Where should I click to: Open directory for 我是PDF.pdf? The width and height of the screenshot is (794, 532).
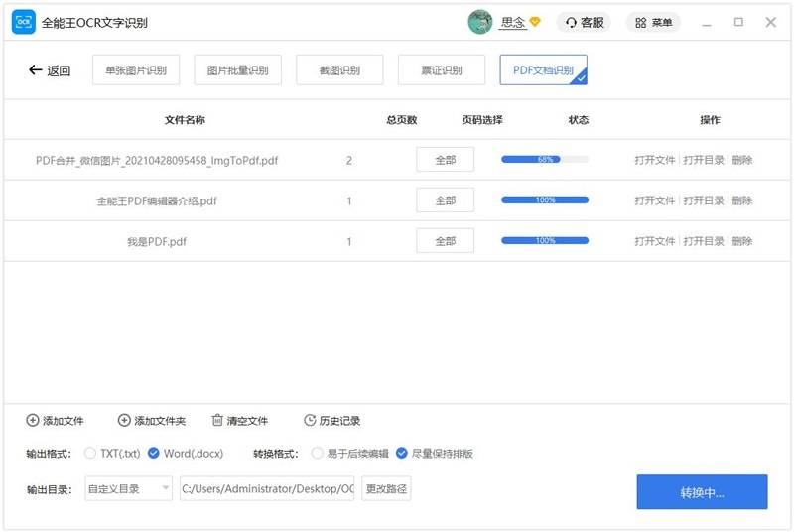pos(704,241)
